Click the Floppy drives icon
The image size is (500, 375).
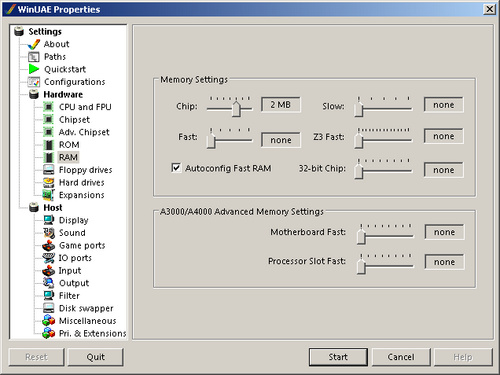(49, 170)
